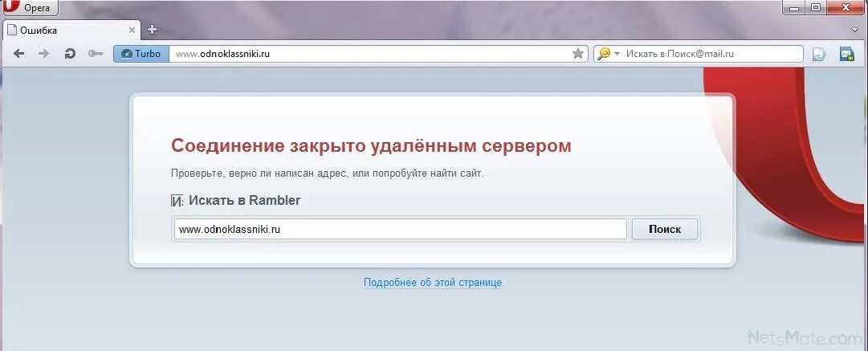Open the password wand key icon
The height and width of the screenshot is (351, 868).
tap(96, 54)
